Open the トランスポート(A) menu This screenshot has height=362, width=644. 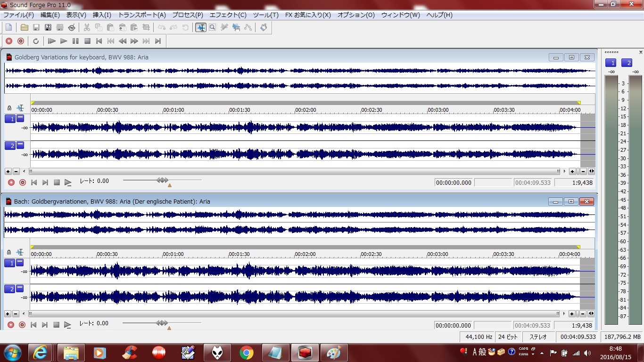click(142, 15)
